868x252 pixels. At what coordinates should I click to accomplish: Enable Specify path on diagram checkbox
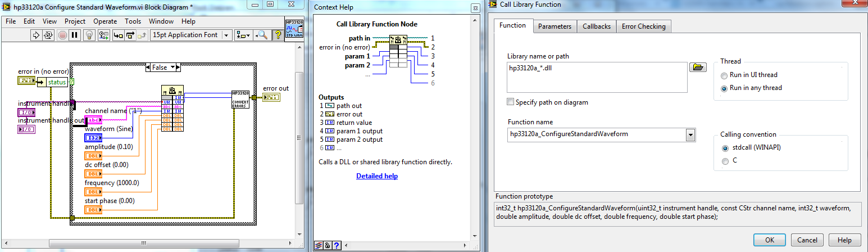coord(510,102)
